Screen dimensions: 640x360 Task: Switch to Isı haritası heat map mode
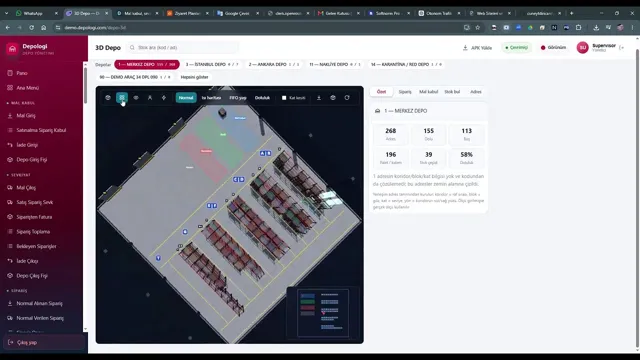(211, 98)
